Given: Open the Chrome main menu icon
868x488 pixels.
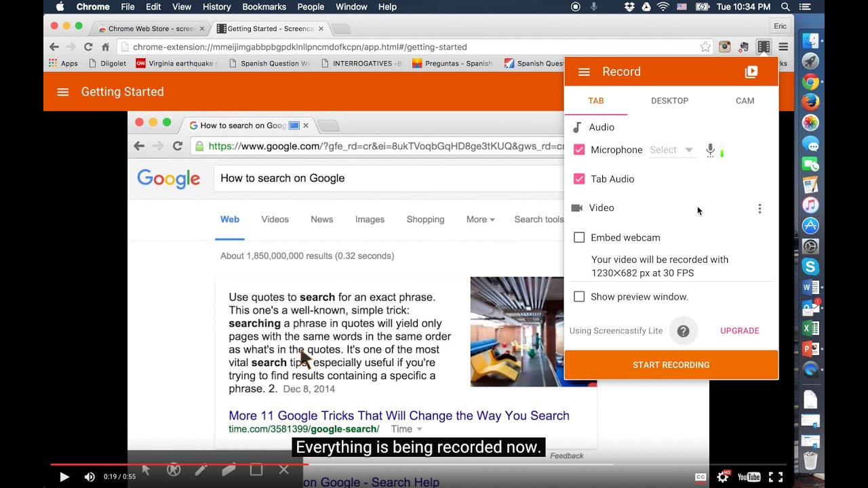Looking at the screenshot, I should tap(783, 47).
